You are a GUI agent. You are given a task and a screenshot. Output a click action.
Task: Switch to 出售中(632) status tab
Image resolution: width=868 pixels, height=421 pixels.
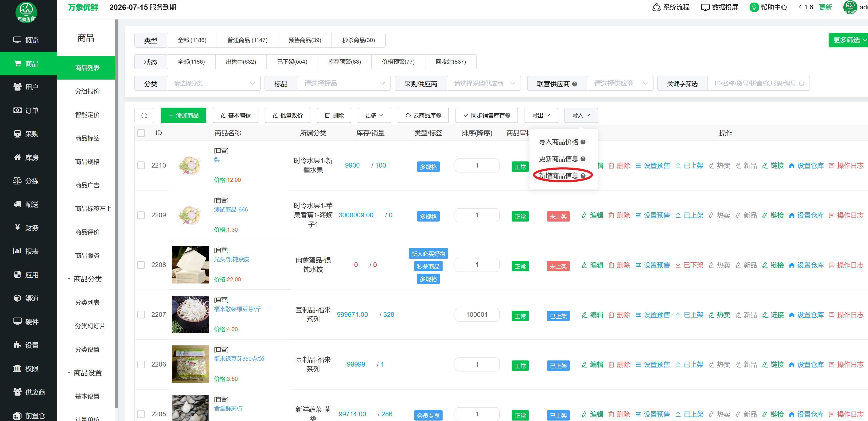click(x=241, y=61)
